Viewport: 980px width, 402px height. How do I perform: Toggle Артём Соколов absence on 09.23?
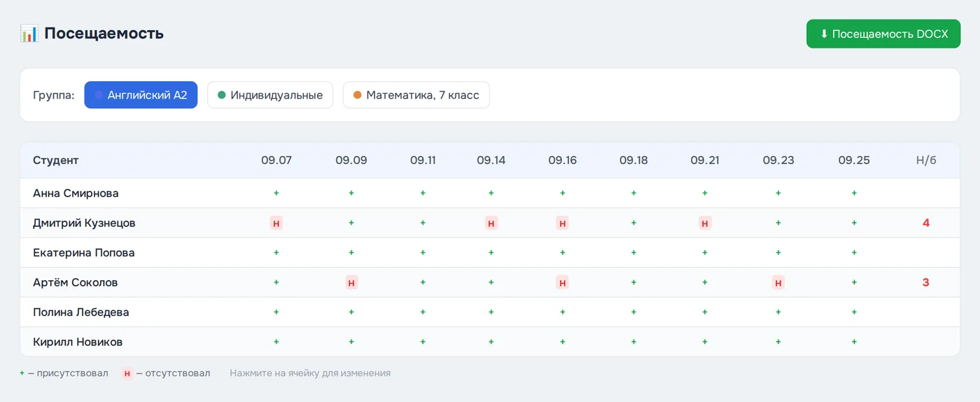click(x=778, y=283)
